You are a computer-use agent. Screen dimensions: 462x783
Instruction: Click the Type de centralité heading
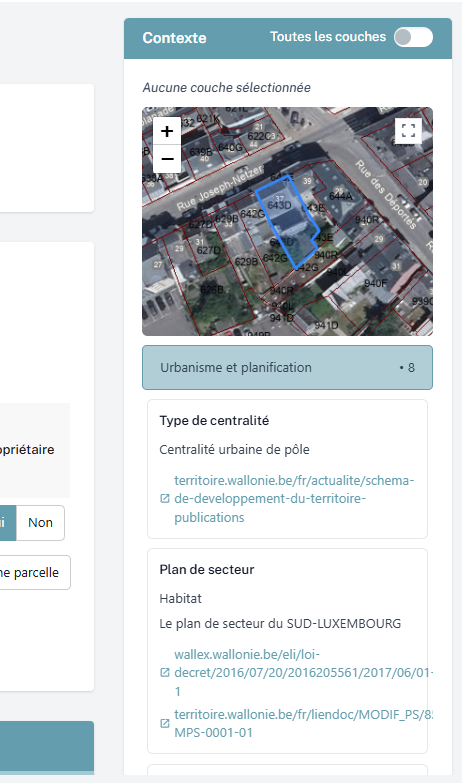(214, 421)
